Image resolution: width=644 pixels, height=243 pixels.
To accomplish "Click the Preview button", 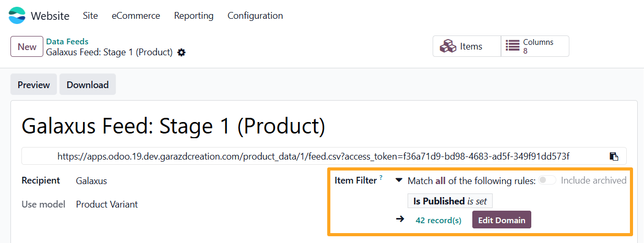I will pos(34,84).
